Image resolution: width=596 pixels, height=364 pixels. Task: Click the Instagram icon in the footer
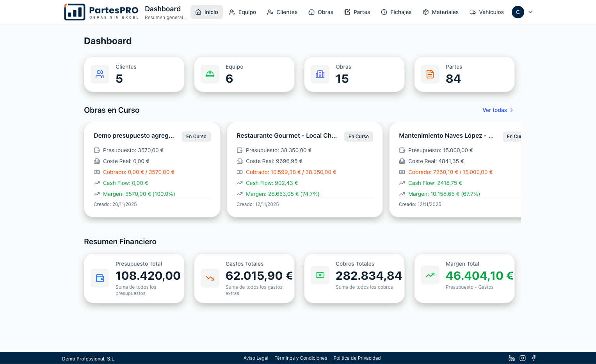[522, 358]
